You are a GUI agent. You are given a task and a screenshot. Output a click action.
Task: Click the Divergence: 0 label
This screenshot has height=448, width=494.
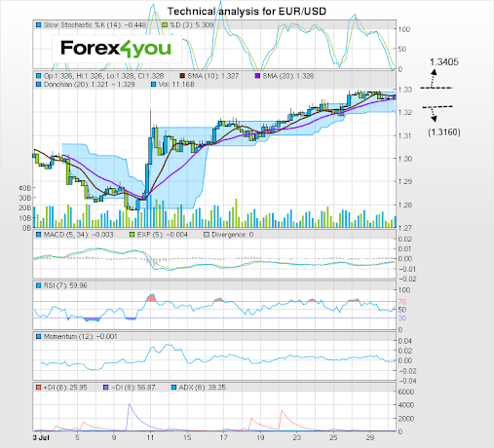[232, 235]
